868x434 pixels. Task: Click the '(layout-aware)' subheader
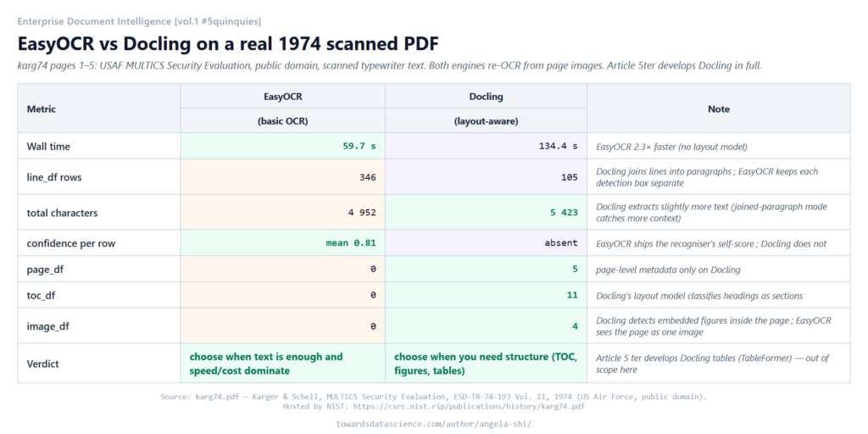pyautogui.click(x=486, y=122)
